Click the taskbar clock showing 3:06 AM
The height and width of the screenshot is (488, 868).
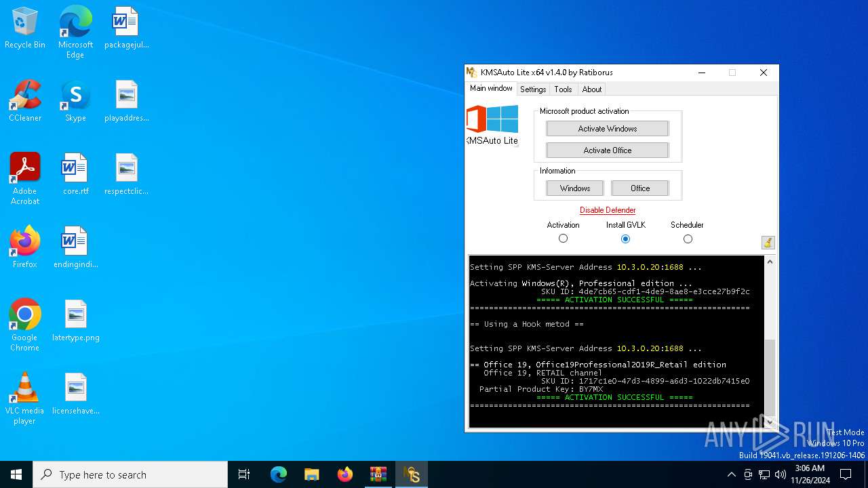pyautogui.click(x=810, y=474)
